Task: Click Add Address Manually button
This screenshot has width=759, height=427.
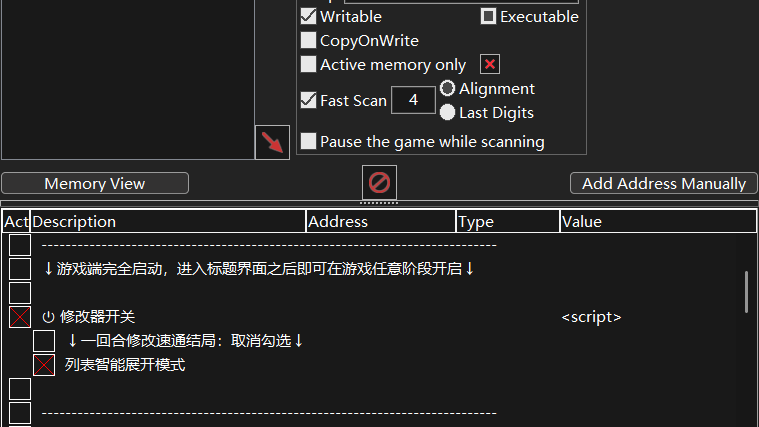Action: (664, 183)
